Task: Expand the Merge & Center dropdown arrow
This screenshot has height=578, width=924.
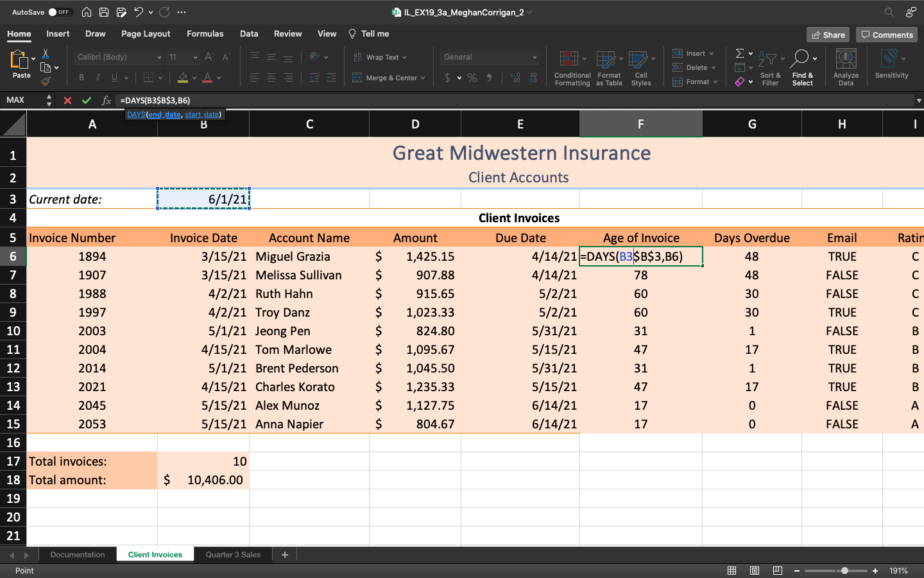Action: (423, 78)
